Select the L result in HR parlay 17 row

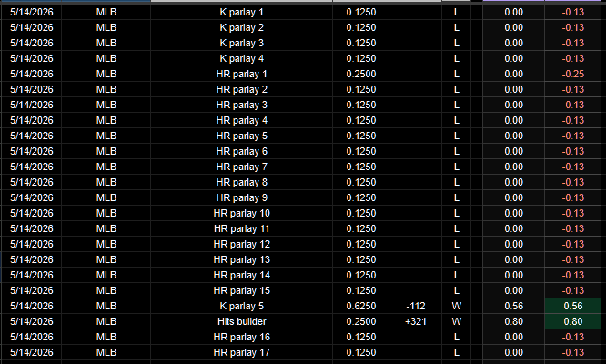click(457, 352)
